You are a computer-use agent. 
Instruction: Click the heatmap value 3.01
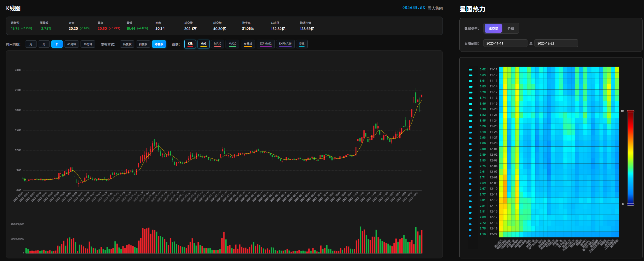tap(482, 200)
